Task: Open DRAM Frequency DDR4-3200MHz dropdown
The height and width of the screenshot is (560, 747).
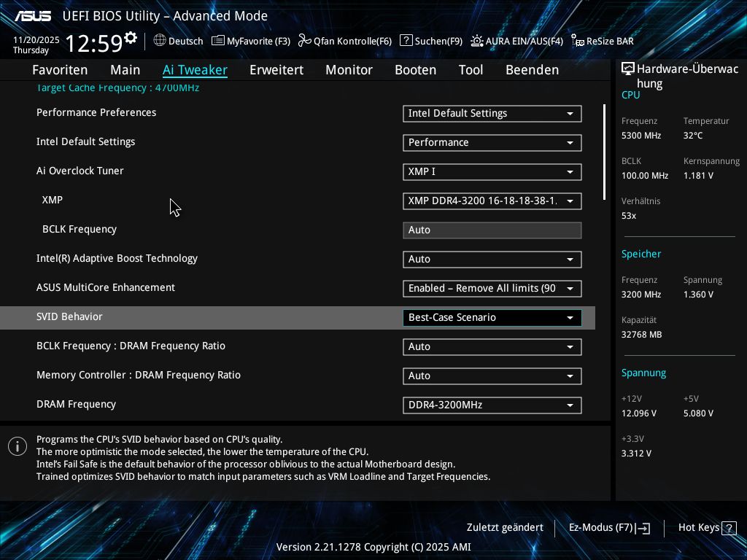Action: 492,405
